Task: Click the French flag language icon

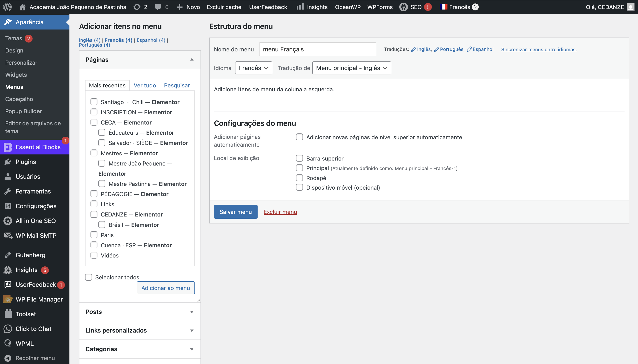Action: (x=444, y=7)
